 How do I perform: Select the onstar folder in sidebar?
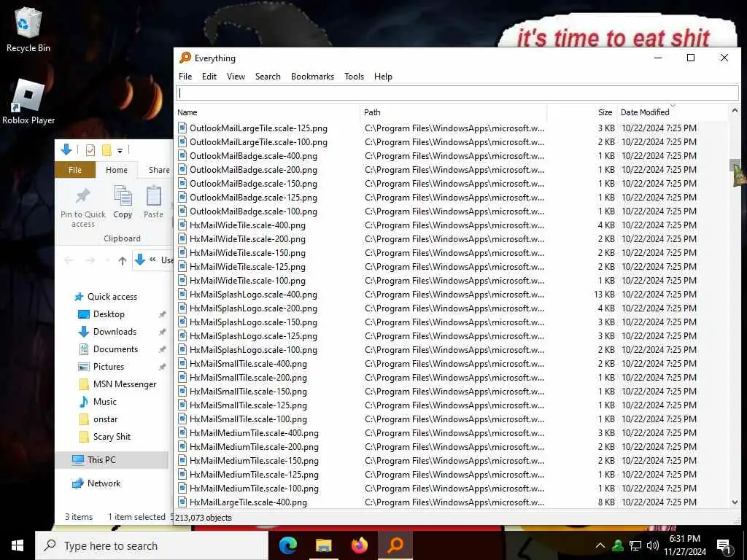(x=105, y=419)
